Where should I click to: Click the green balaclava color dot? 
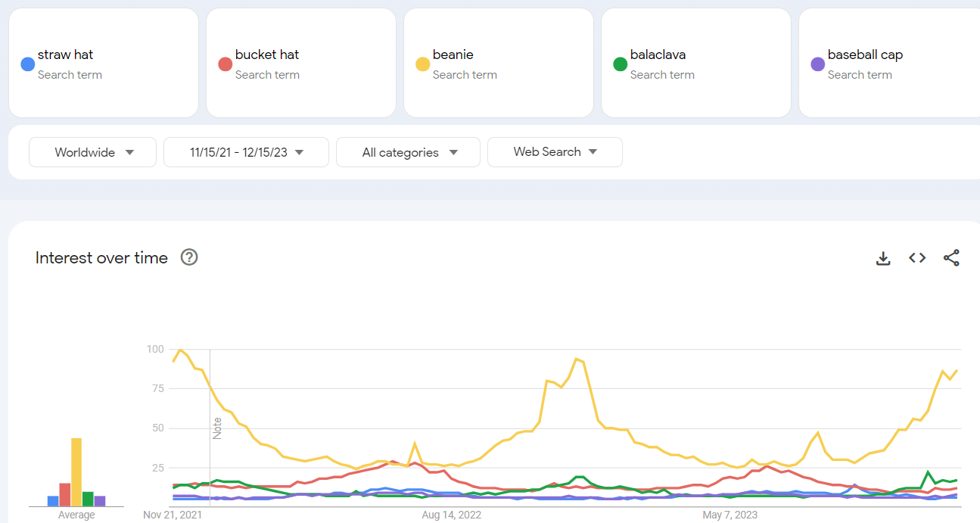click(620, 64)
